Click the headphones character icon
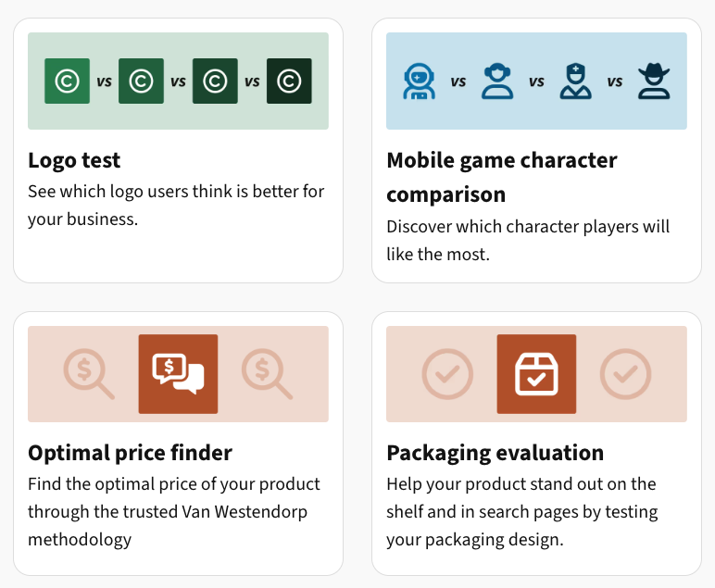This screenshot has height=588, width=715. click(497, 81)
